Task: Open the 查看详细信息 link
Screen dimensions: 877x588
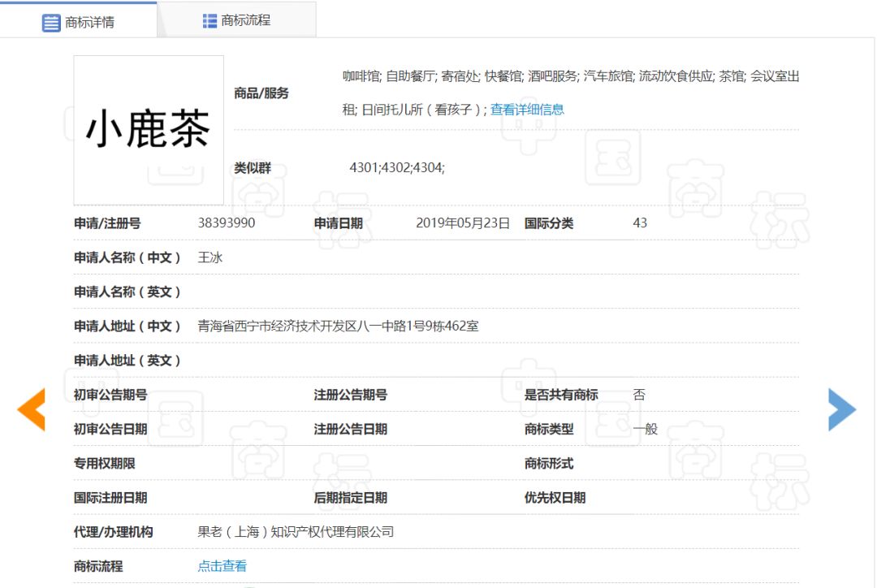Action: tap(527, 110)
